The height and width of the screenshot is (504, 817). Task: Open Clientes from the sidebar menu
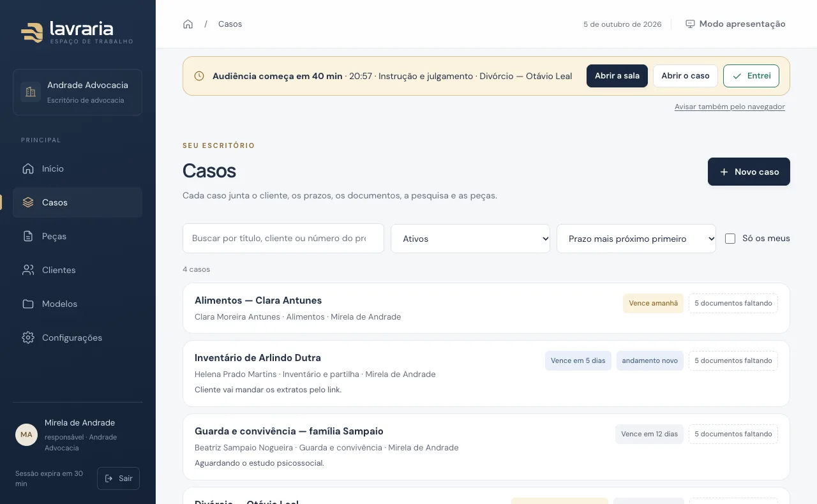(x=77, y=270)
